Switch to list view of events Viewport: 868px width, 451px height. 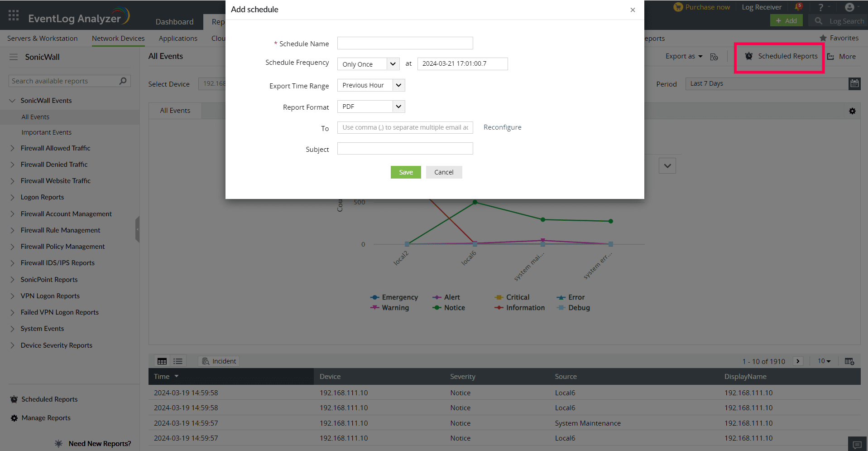pos(177,361)
